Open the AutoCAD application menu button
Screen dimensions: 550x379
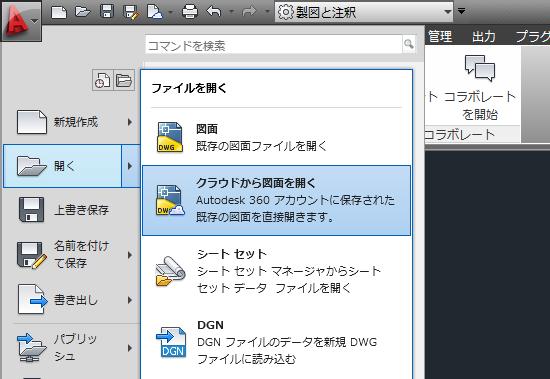21,20
